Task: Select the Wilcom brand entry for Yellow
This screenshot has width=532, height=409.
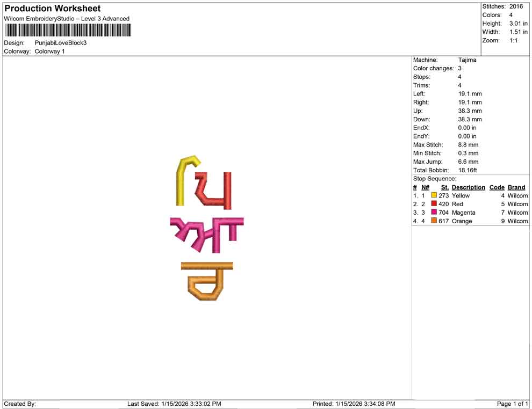Action: (x=516, y=195)
